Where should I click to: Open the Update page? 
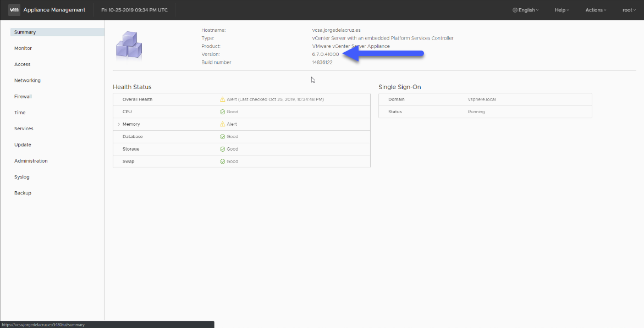[x=23, y=145]
